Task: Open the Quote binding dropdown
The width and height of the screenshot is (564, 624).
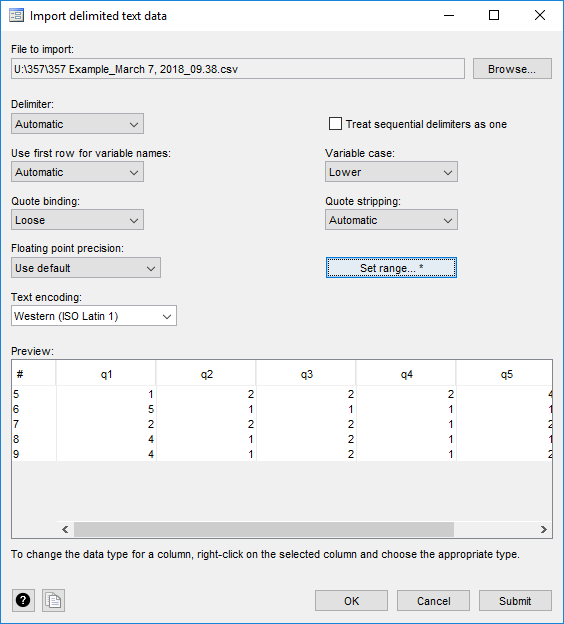Action: [x=77, y=220]
